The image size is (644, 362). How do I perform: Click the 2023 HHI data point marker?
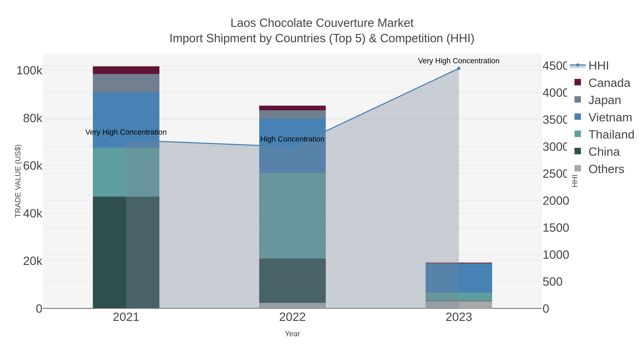point(459,68)
